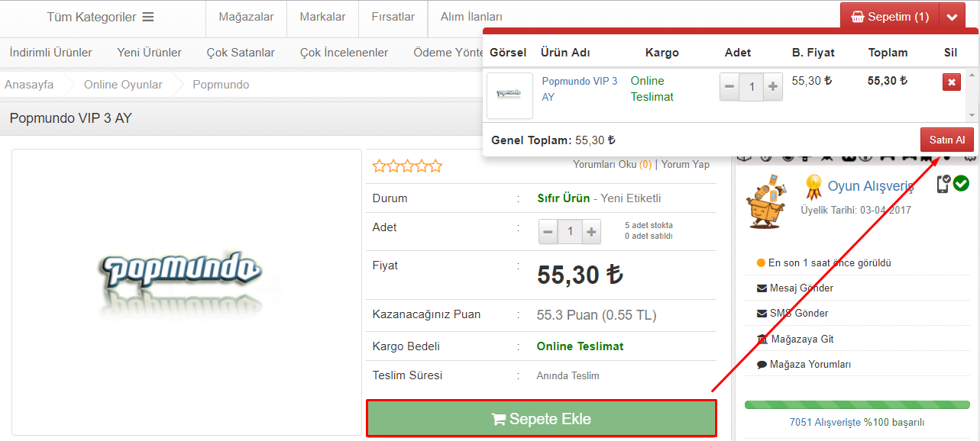Image resolution: width=980 pixels, height=441 pixels.
Task: Select the Çok Satanlar tab
Action: [x=241, y=52]
